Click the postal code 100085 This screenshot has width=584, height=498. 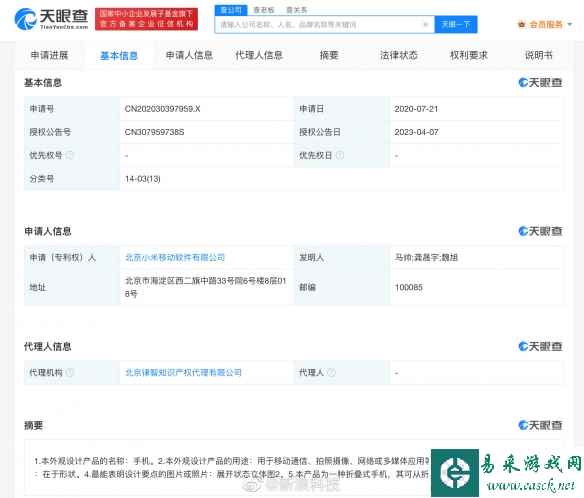(409, 287)
